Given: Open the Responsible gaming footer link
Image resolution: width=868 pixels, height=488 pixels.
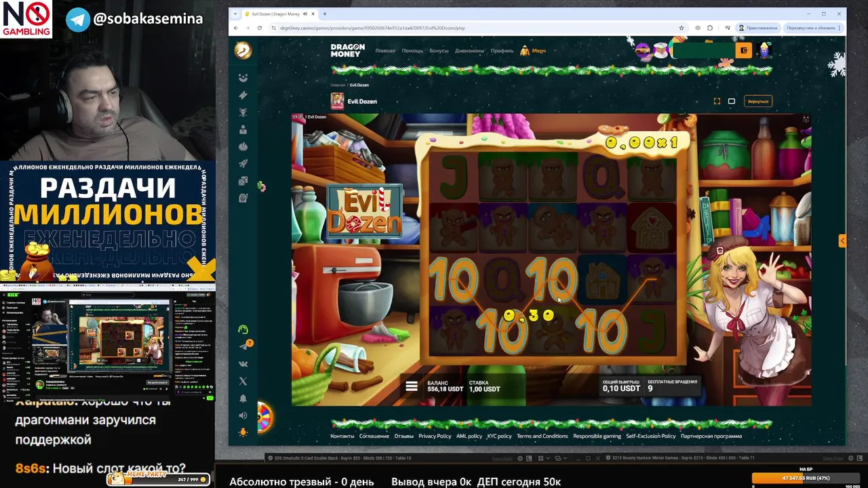Looking at the screenshot, I should pyautogui.click(x=597, y=436).
